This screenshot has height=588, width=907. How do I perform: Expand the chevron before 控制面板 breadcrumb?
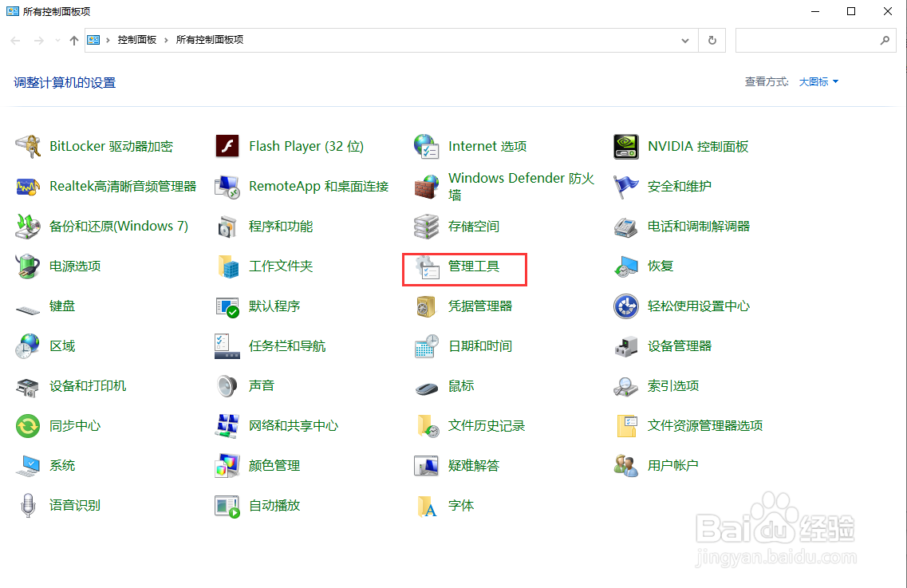click(x=108, y=40)
